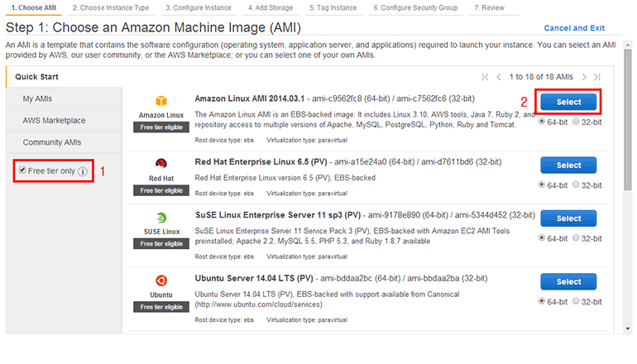637x364 pixels.
Task: Open the Community AMIs section
Action: click(x=52, y=142)
